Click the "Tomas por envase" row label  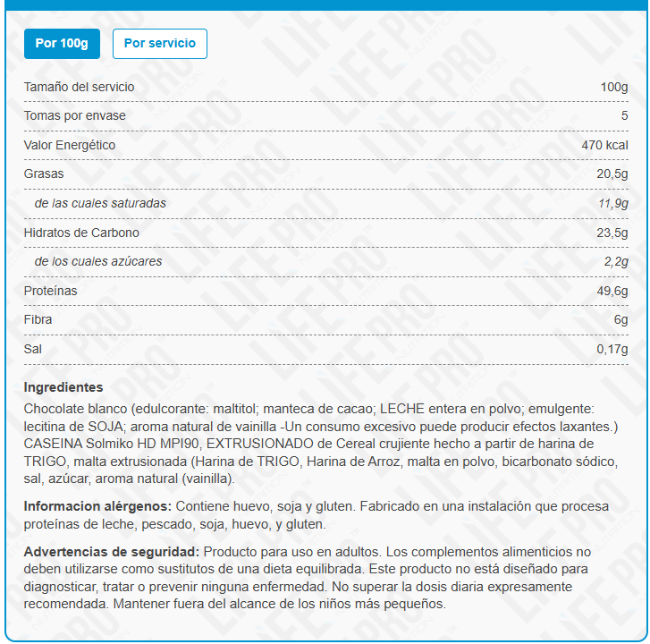point(75,116)
